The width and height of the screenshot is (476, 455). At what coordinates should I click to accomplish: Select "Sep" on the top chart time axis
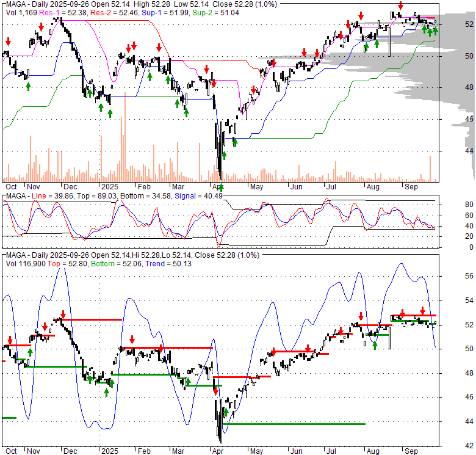tap(411, 187)
